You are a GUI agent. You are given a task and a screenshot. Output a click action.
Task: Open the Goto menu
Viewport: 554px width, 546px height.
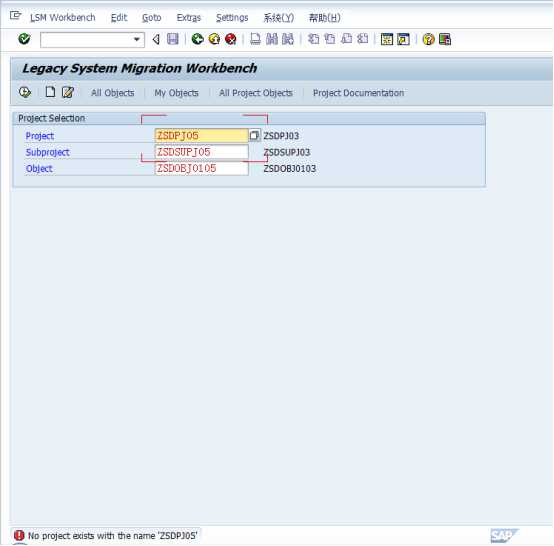pos(152,17)
